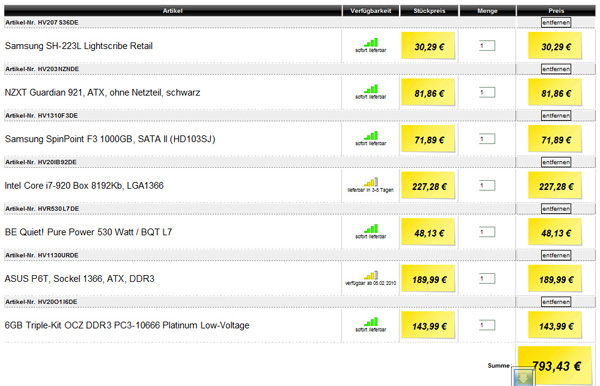Click article number HV1130URDE
Image resolution: width=600 pixels, height=386 pixels.
pyautogui.click(x=58, y=255)
